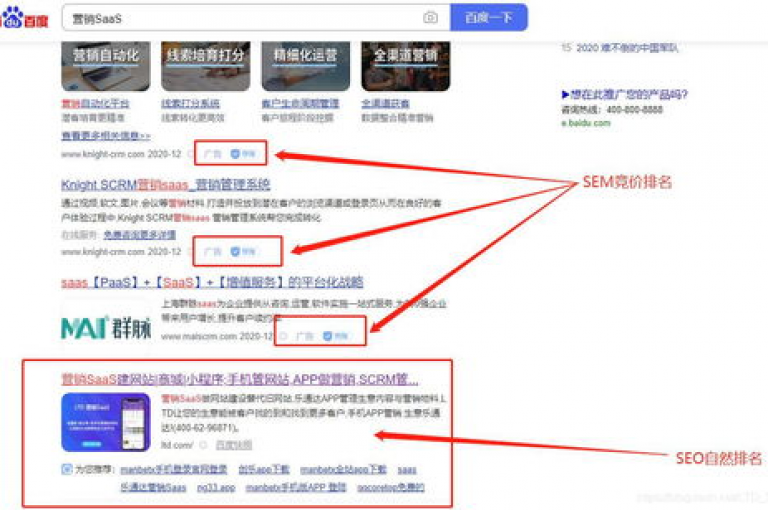Open camera image search in search box
This screenshot has height=510, width=768.
[x=430, y=18]
